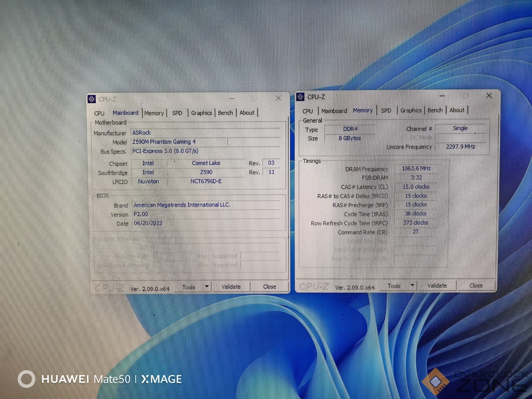532x399 pixels.
Task: Open the Bench tab in the Mainboard window
Action: [225, 113]
